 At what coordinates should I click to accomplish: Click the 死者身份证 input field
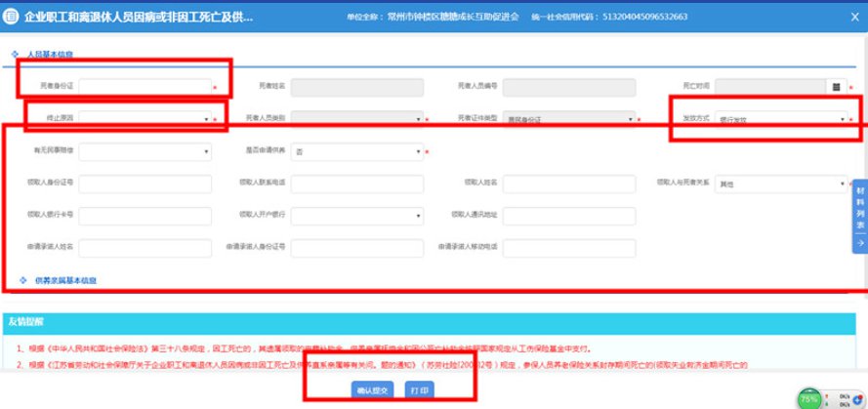pyautogui.click(x=145, y=88)
